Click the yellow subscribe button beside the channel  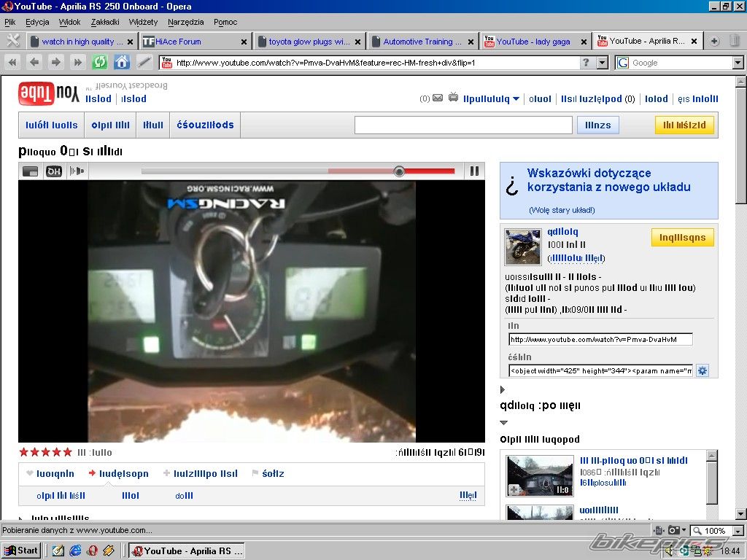(682, 237)
